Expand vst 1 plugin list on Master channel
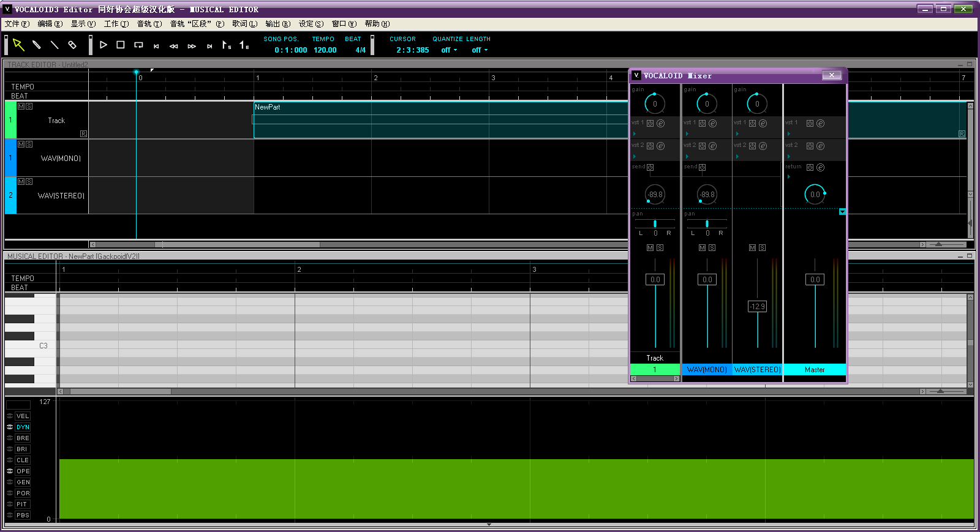This screenshot has width=980, height=532. point(788,133)
